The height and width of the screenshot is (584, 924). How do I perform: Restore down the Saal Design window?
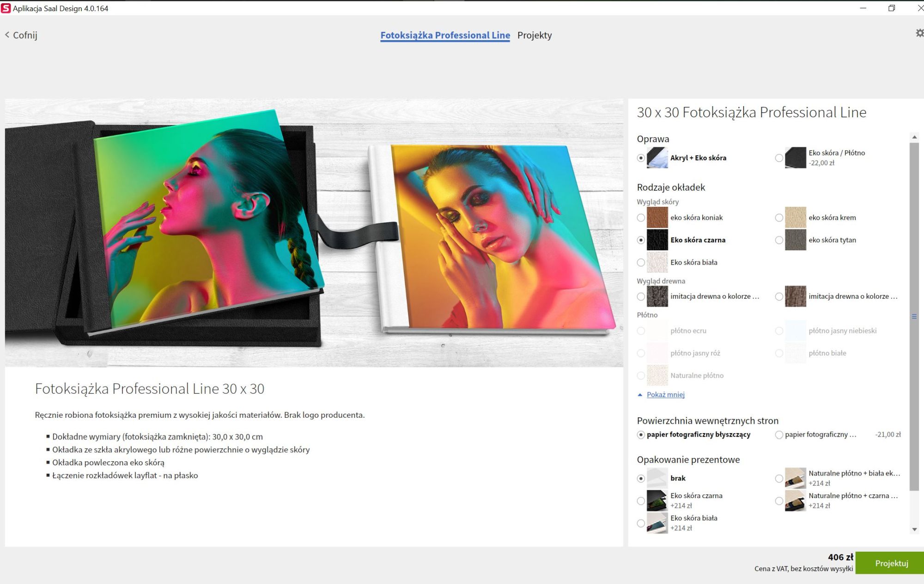tap(892, 8)
